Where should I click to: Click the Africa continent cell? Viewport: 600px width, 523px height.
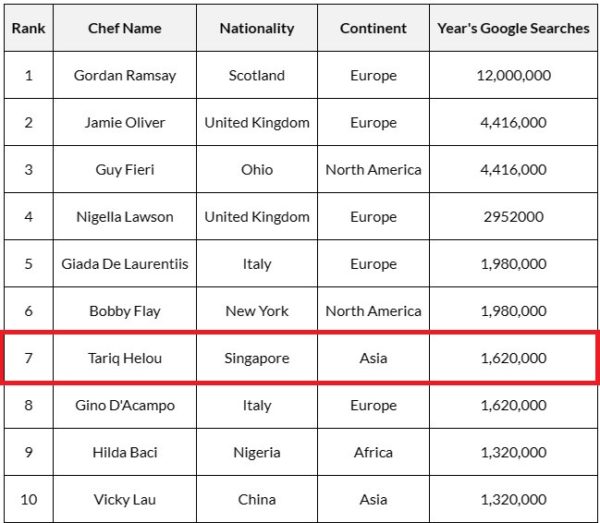373,452
